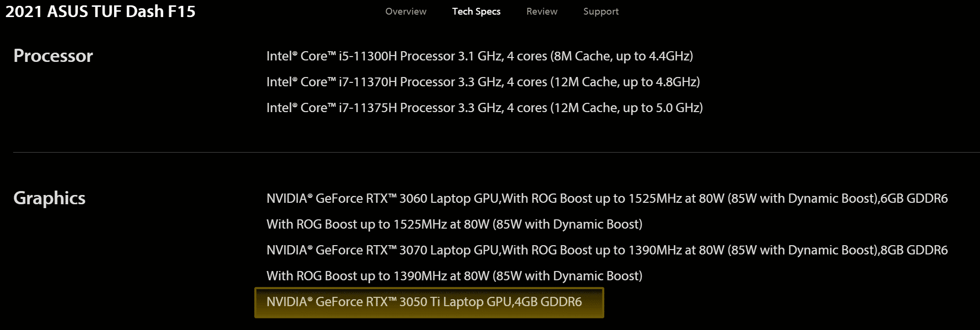
Task: Click the divider line between Processor and Graphics
Action: pos(487,152)
